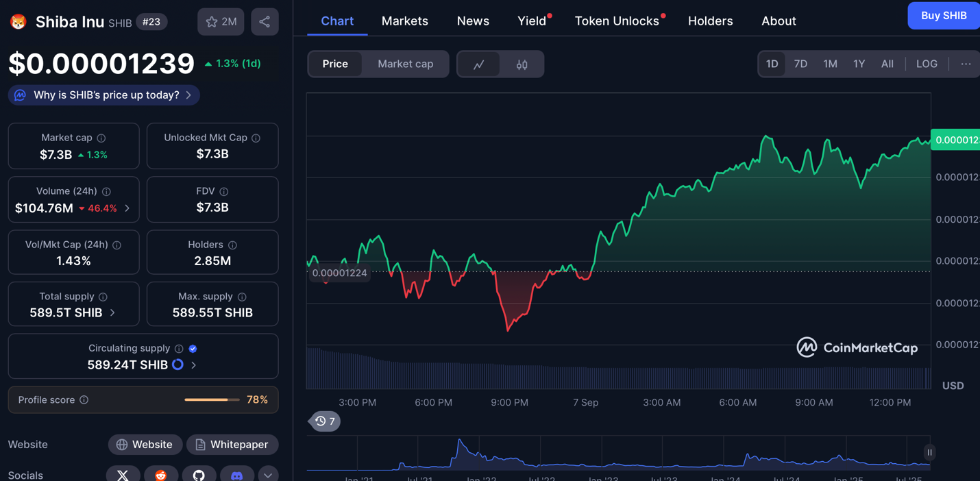Open the X (Twitter) social link

point(123,474)
